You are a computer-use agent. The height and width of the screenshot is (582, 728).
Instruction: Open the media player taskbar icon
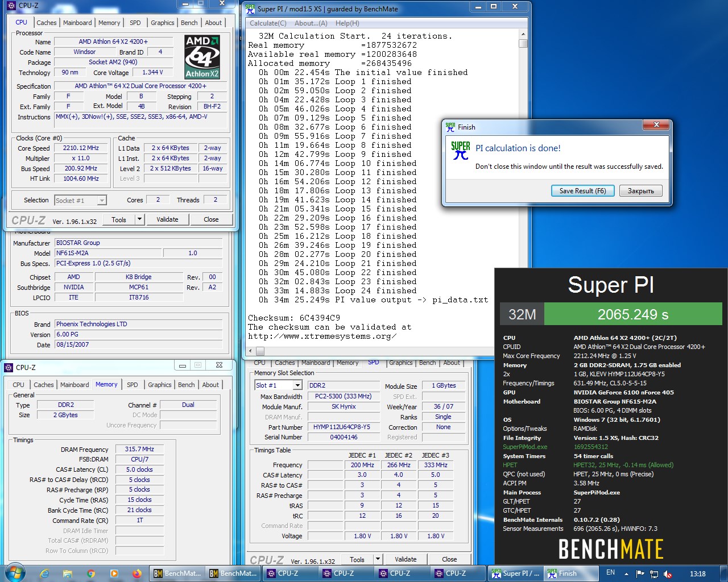pos(114,573)
